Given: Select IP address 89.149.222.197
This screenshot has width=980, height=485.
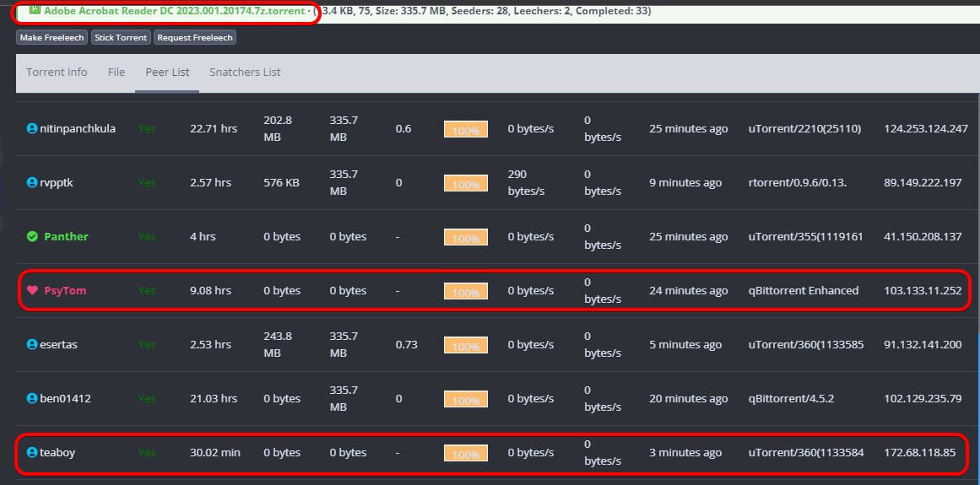Looking at the screenshot, I should pos(923,182).
